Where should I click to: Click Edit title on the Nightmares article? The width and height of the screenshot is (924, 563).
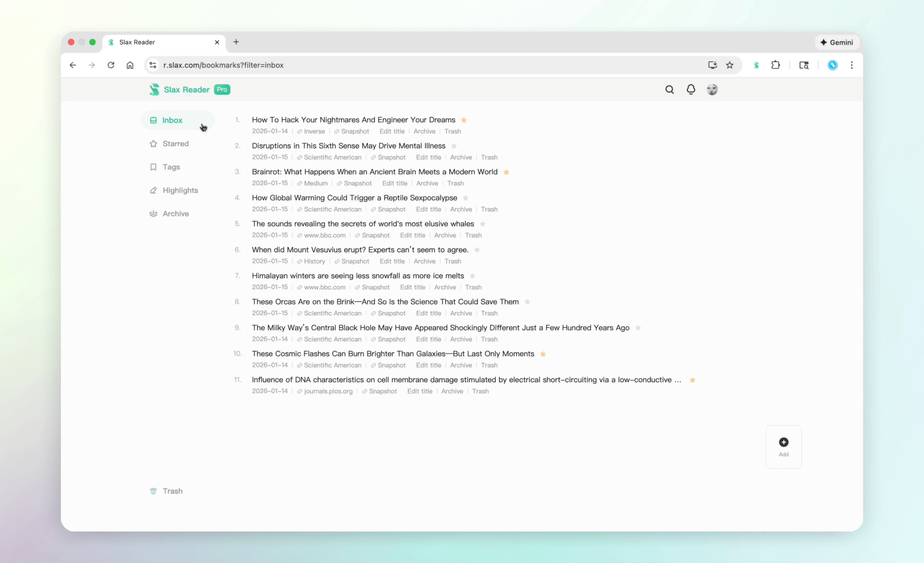(391, 131)
